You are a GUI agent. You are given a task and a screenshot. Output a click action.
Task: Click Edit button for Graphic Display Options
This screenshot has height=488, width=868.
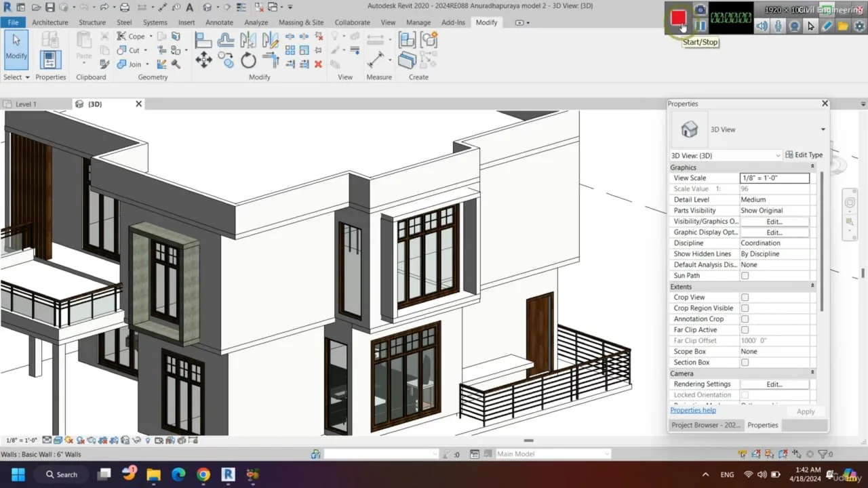[774, 232]
